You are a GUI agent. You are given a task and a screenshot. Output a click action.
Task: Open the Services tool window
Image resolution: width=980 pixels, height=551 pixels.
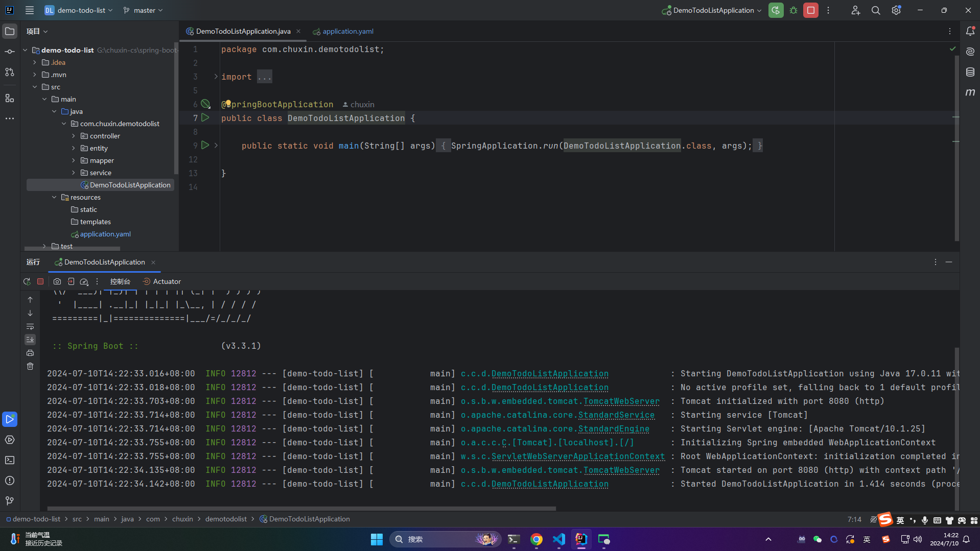click(10, 440)
